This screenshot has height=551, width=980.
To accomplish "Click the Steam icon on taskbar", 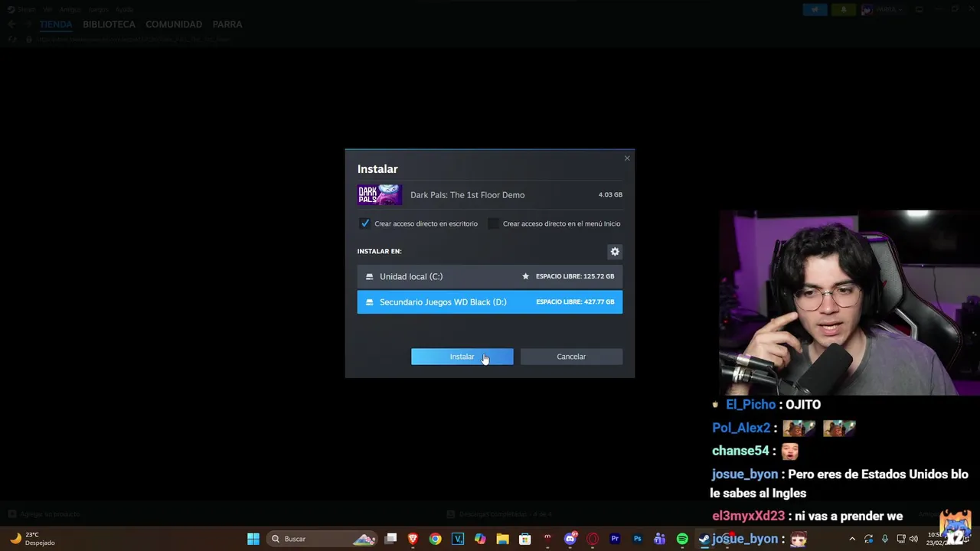I will (x=704, y=539).
